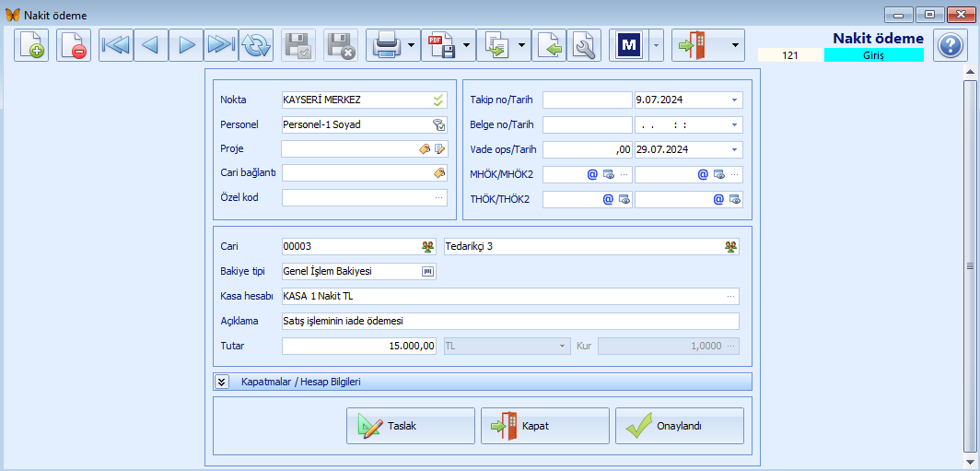The width and height of the screenshot is (980, 471).
Task: Delete the record using the red minus document icon
Action: point(74,45)
